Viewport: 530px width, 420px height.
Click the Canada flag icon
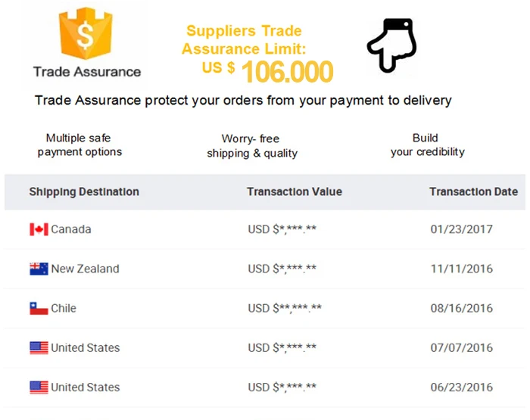[x=39, y=229]
